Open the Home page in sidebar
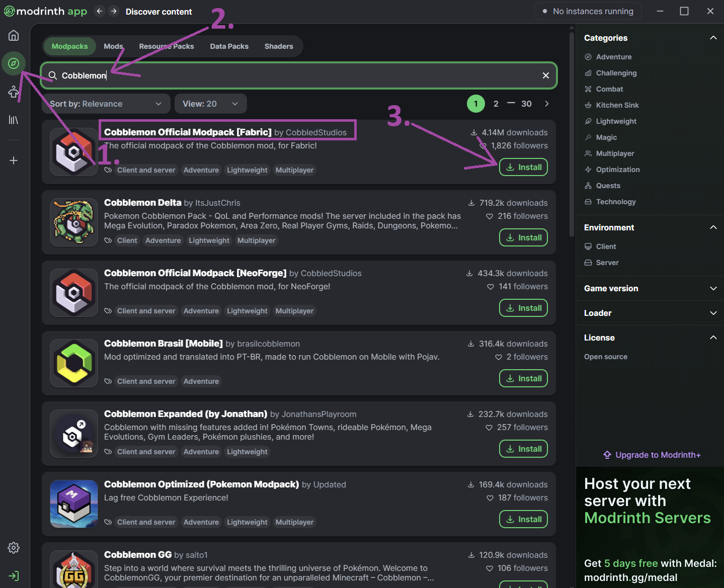724x588 pixels. coord(14,35)
